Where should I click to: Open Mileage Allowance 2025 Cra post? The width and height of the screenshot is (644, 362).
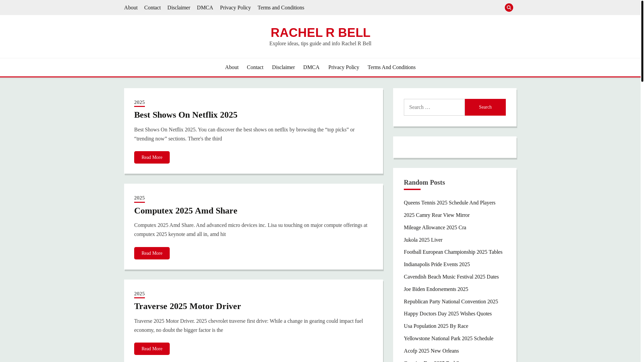tap(435, 228)
